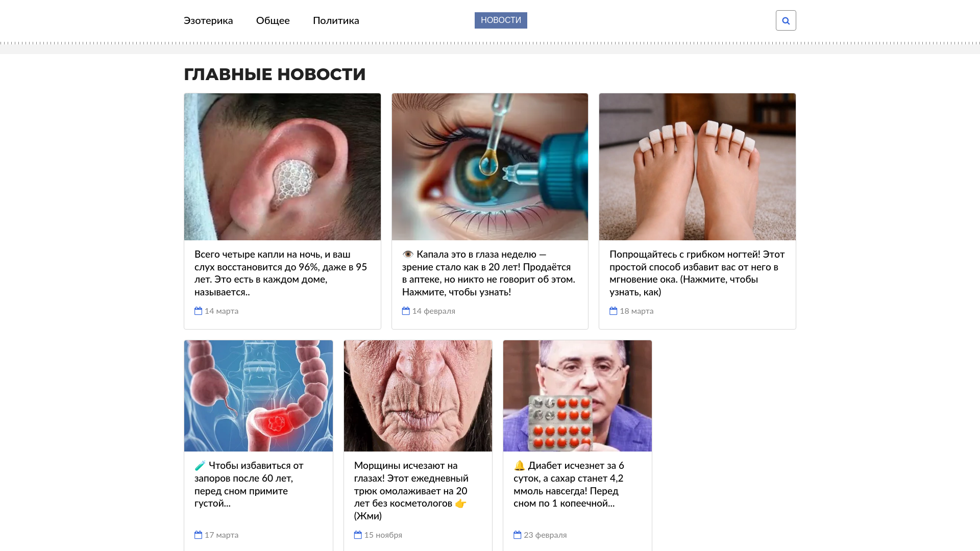Open the man holding pills thumbnail
This screenshot has height=551, width=980.
(577, 396)
